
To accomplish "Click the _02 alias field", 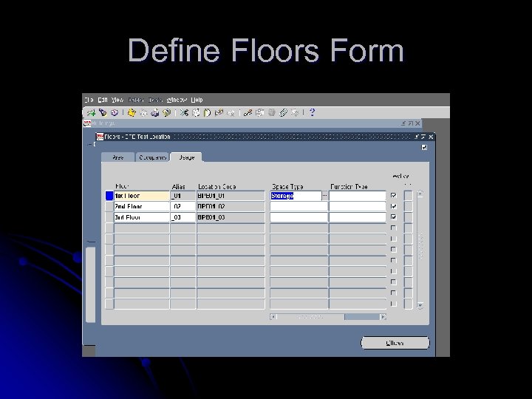I will [x=183, y=206].
